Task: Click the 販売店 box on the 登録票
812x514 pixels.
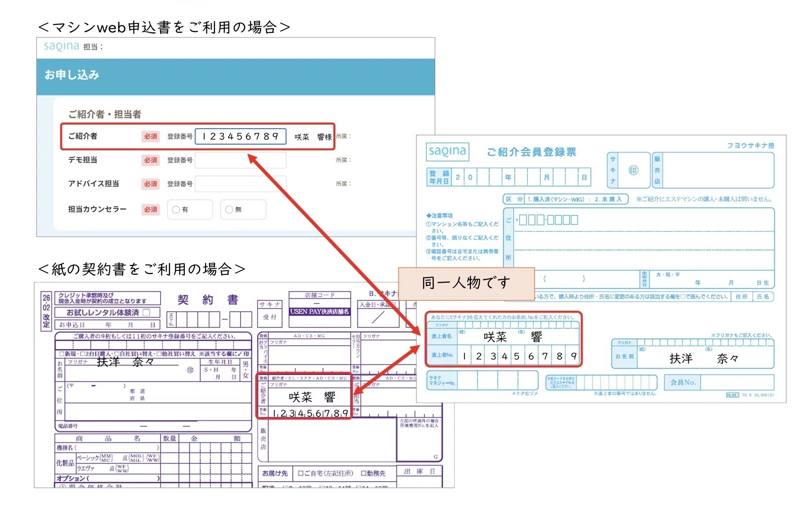Action: tap(718, 170)
